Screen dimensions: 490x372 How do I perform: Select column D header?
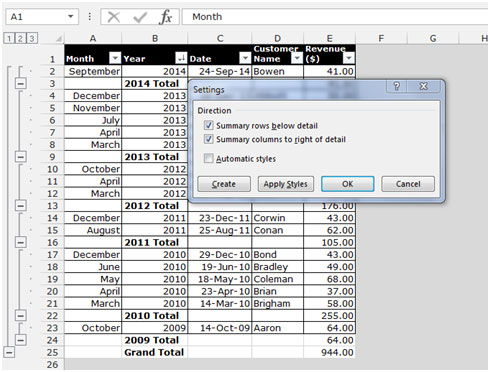pyautogui.click(x=278, y=39)
